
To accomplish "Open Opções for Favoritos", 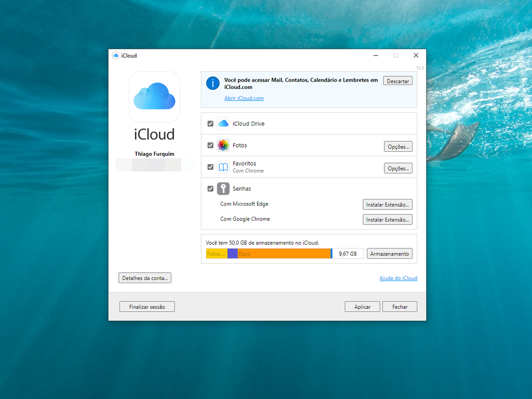I will click(398, 168).
